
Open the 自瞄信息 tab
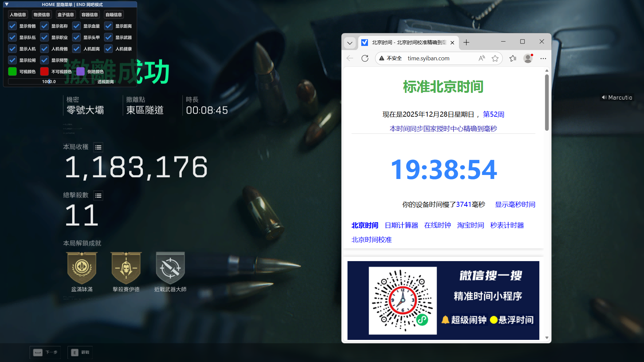click(113, 14)
